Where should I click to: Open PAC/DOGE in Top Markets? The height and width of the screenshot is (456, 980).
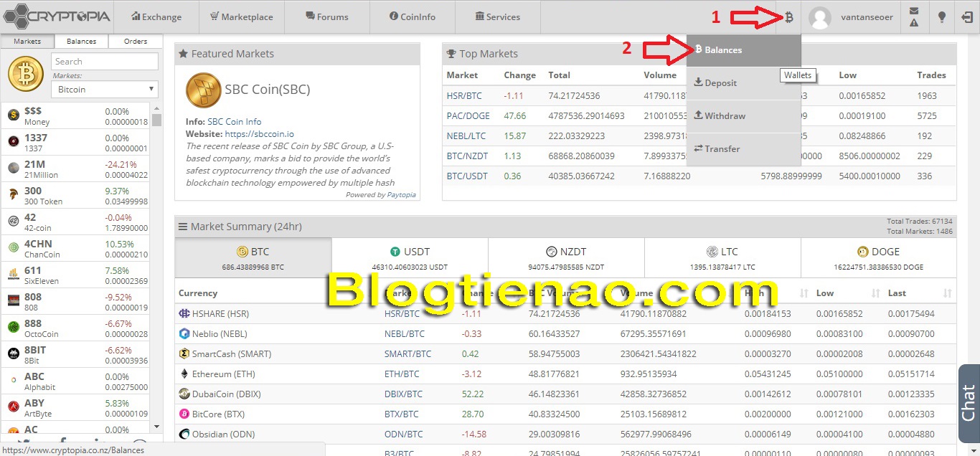tap(467, 115)
